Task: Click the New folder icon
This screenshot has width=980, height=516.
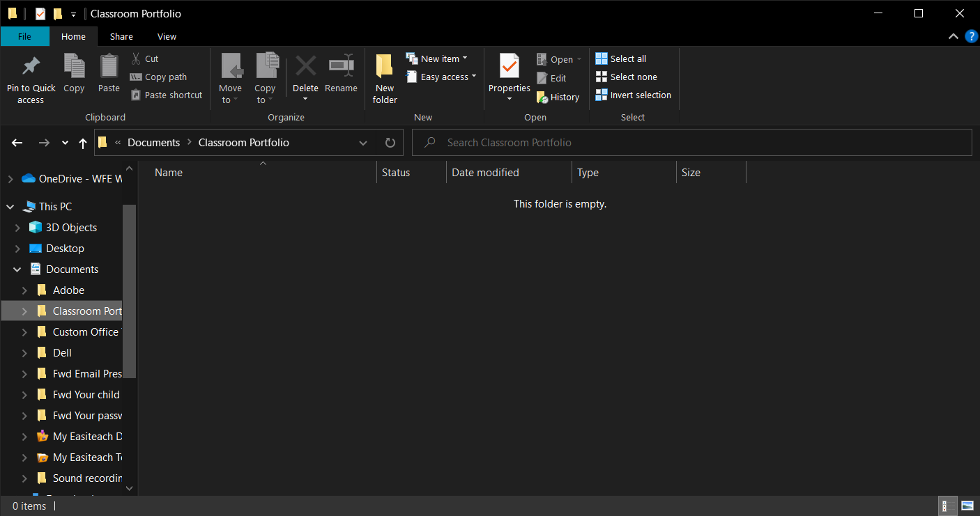Action: [x=384, y=67]
